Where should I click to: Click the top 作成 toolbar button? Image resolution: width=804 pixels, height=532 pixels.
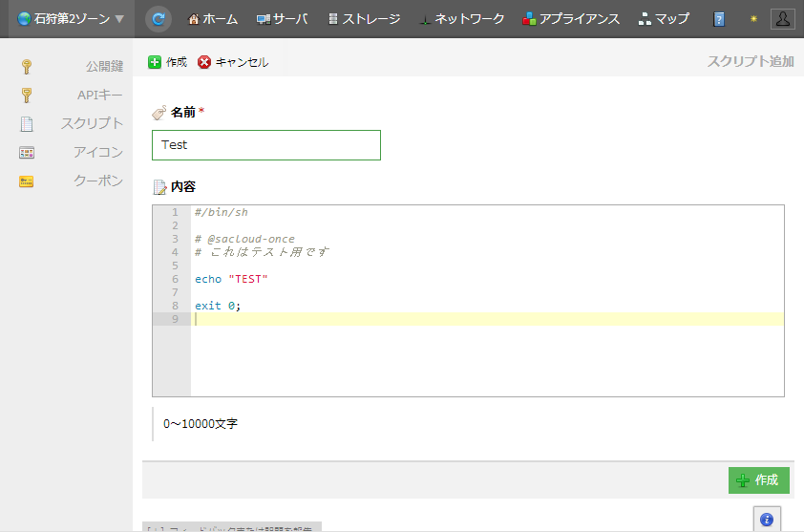[x=167, y=62]
